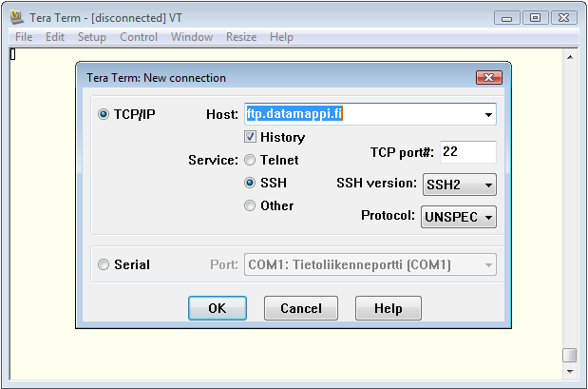The image size is (588, 389).
Task: Open the disabled serial Port COM1 dropdown
Action: 370,264
